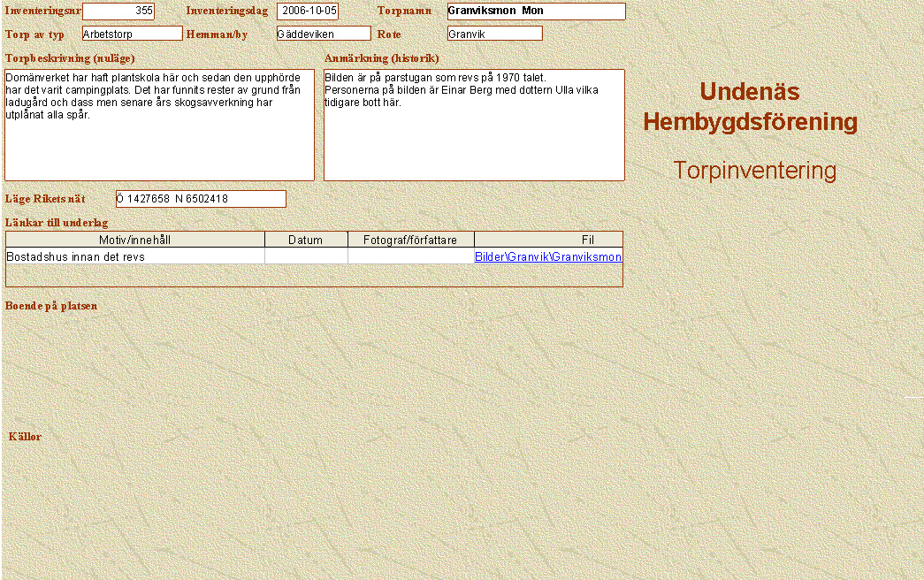The height and width of the screenshot is (580, 924).
Task: Click the Boende på platsen section label
Action: [51, 306]
